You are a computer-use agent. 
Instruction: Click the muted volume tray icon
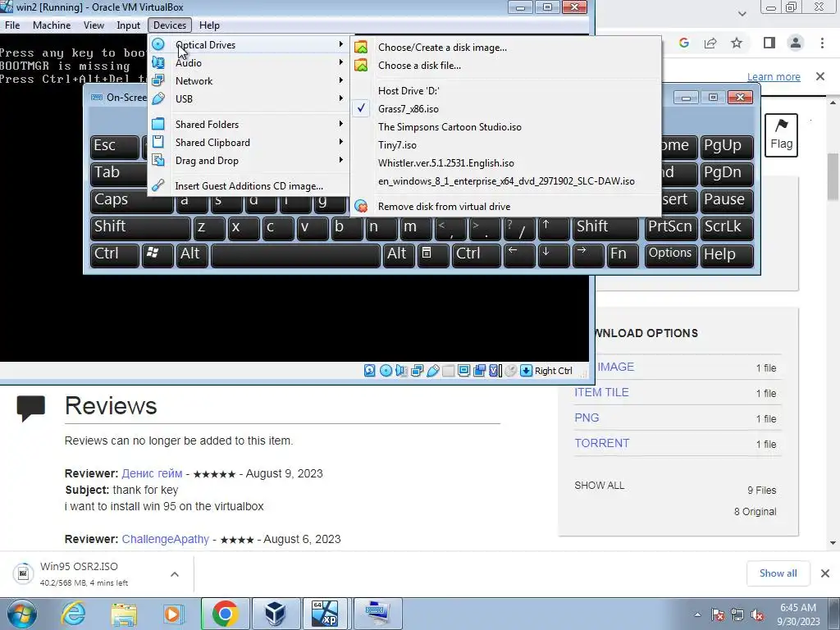[757, 614]
